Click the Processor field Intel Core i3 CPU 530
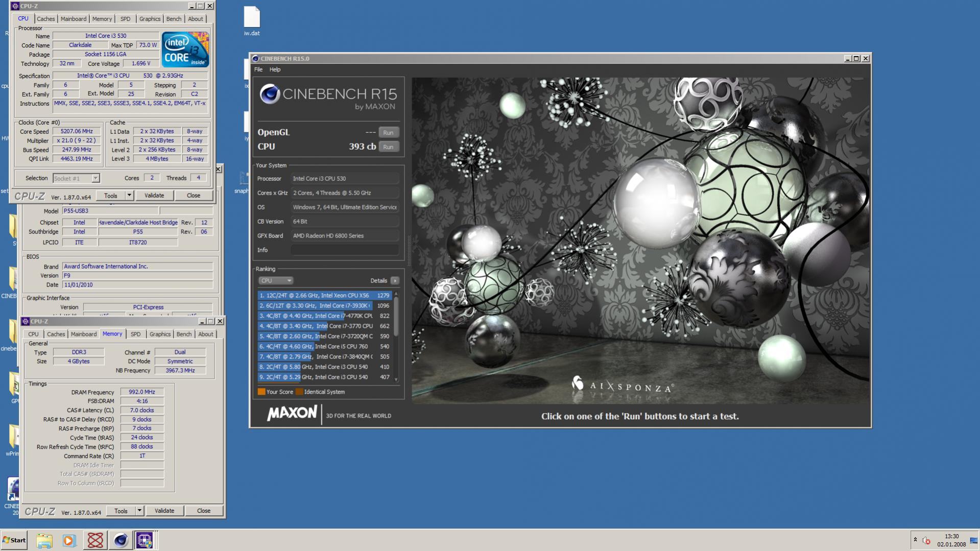Viewport: 980px width, 551px height. [x=345, y=178]
